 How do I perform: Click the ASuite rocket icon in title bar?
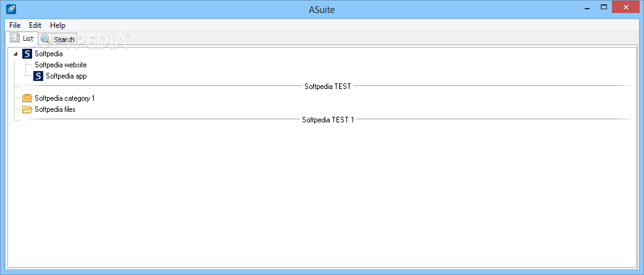(11, 9)
